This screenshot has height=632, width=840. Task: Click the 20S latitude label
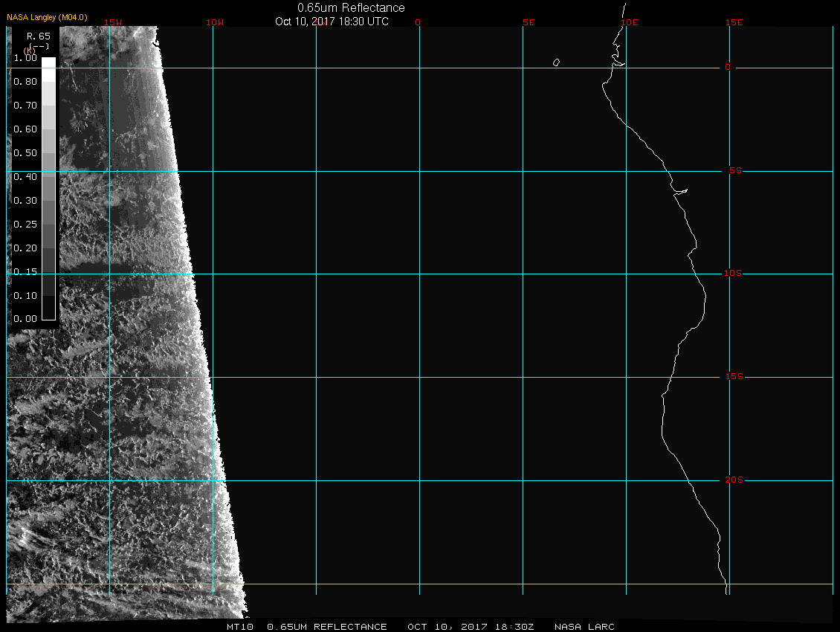point(733,480)
